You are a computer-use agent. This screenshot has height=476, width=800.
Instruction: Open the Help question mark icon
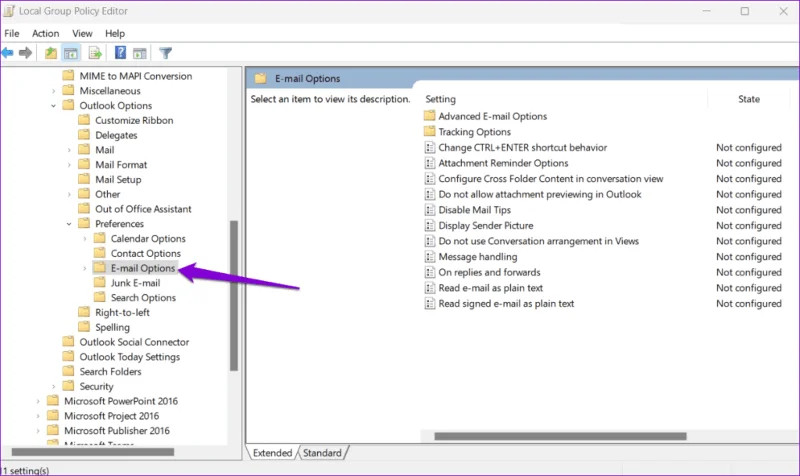(x=120, y=53)
